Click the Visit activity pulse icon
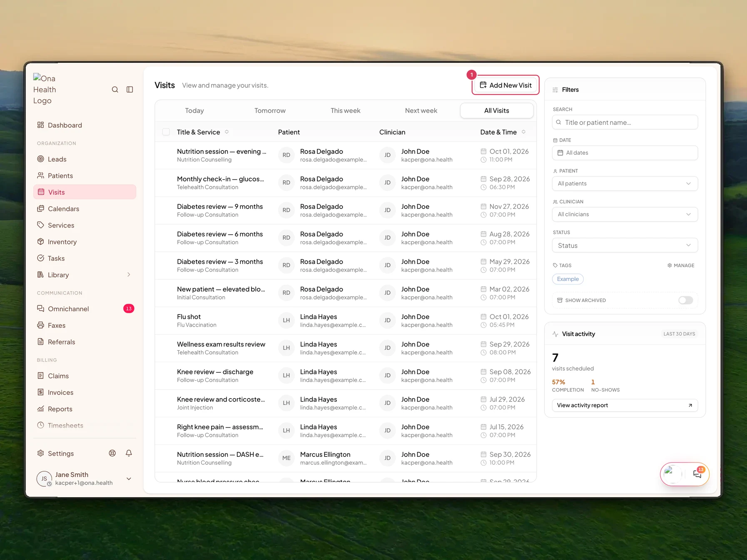 [x=555, y=334]
